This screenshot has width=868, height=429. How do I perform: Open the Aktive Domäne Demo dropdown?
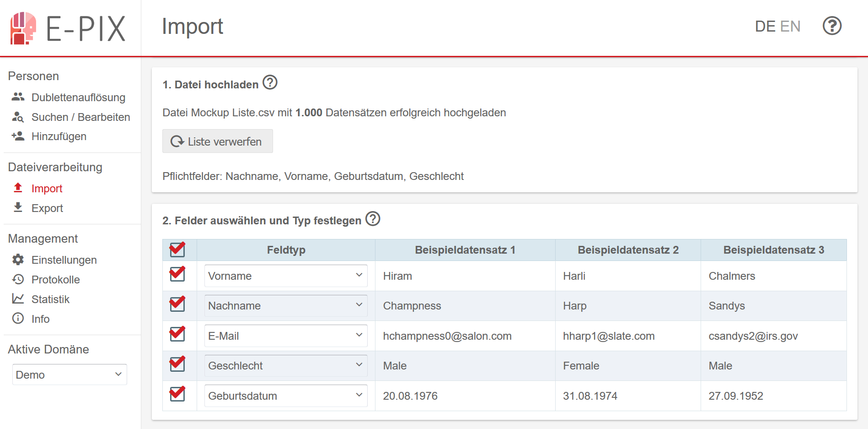tap(70, 375)
